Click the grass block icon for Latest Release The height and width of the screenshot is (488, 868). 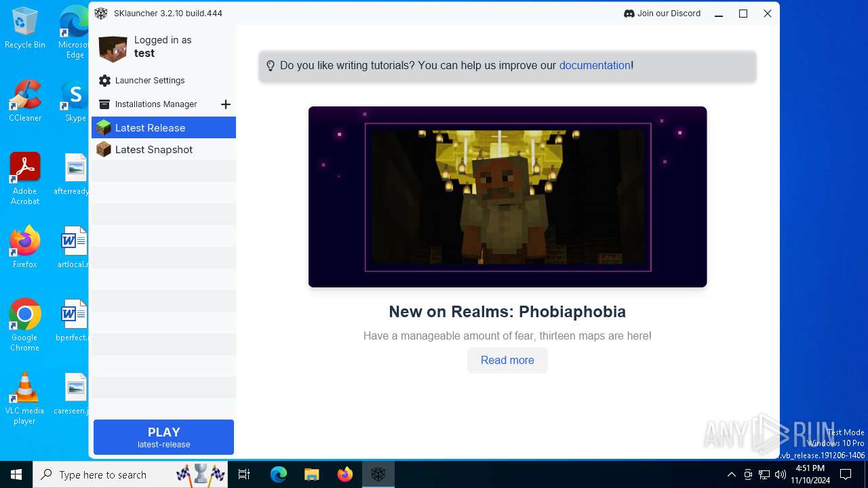click(x=103, y=127)
